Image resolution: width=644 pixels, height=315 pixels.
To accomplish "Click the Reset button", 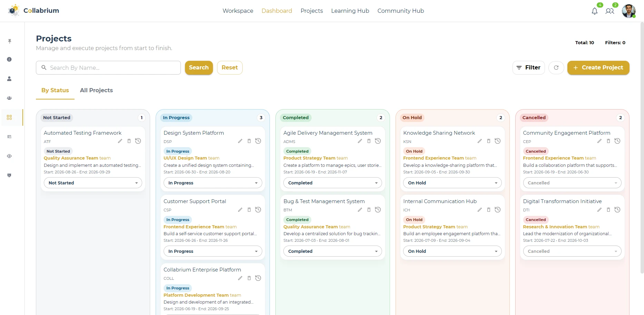I will (x=230, y=68).
